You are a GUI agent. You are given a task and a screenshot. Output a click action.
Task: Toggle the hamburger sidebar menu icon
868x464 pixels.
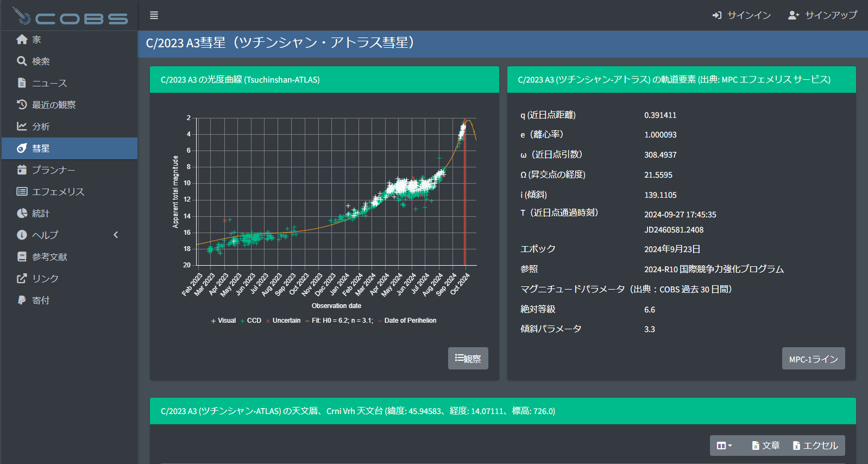pyautogui.click(x=154, y=15)
